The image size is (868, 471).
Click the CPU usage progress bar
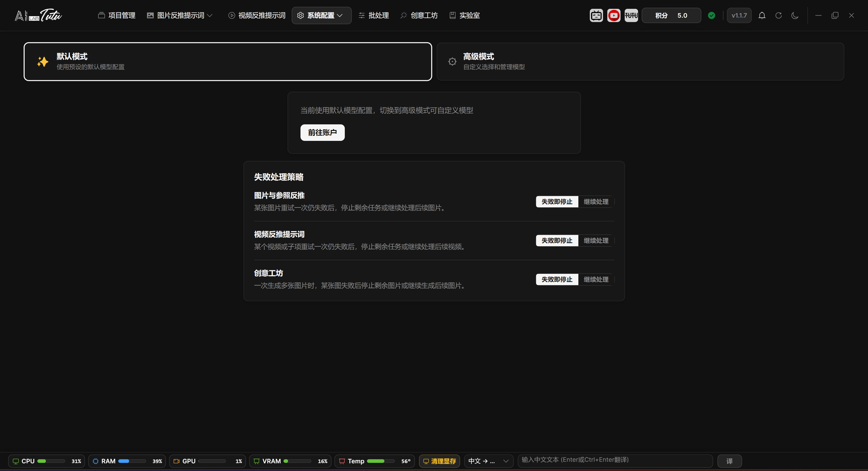51,461
